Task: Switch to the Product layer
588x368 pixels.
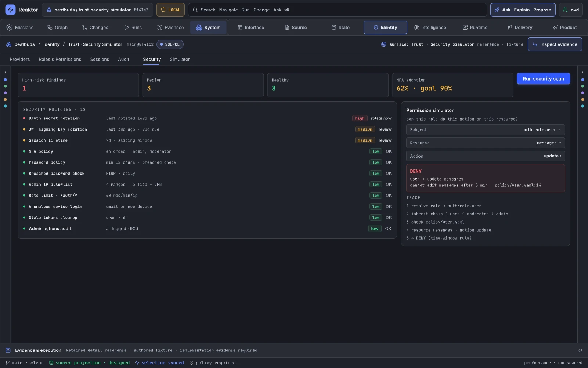Action: [564, 28]
